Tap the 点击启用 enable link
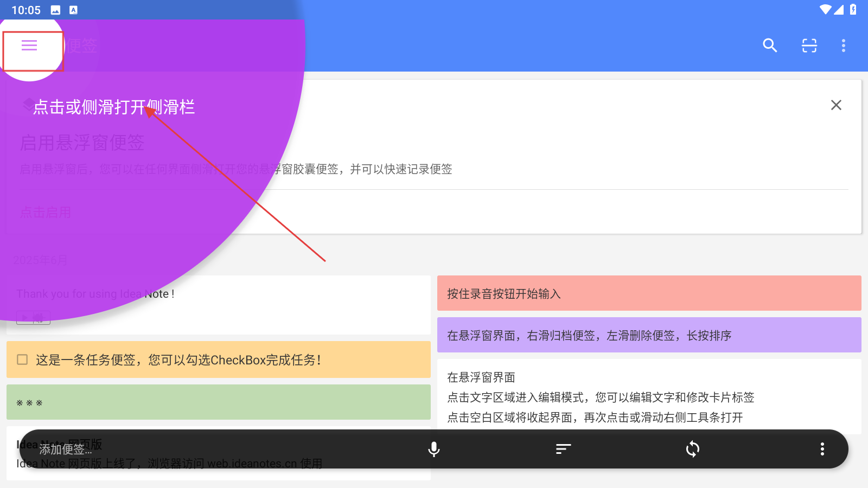 pyautogui.click(x=46, y=213)
